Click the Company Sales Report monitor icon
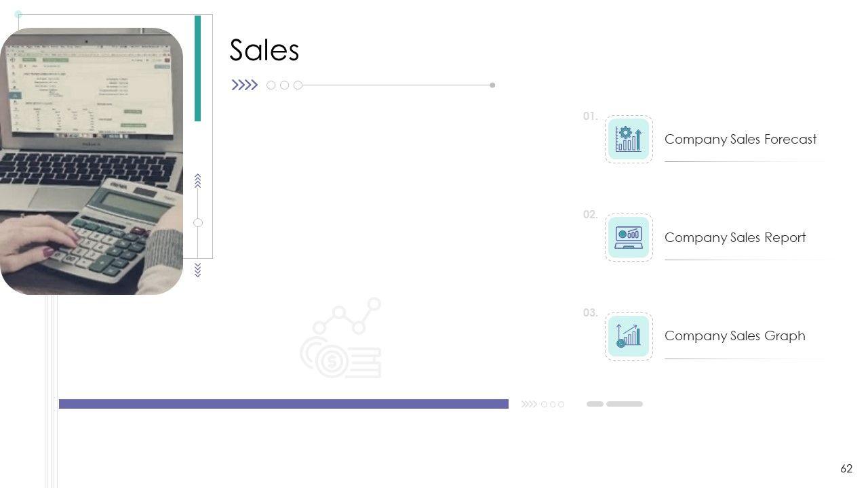 [629, 237]
